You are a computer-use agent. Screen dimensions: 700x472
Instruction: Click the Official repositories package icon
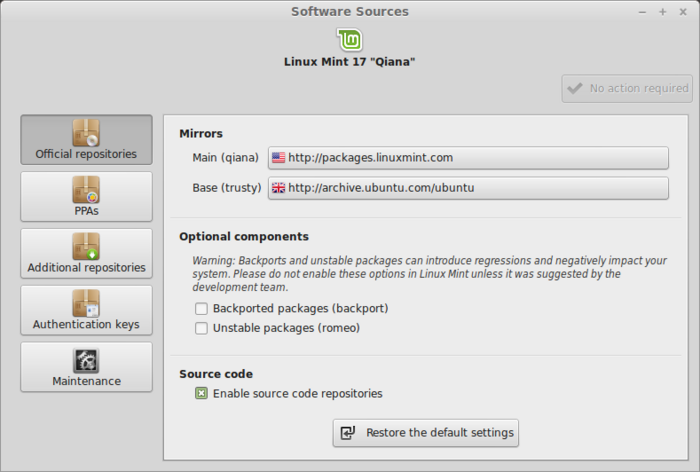[x=86, y=133]
